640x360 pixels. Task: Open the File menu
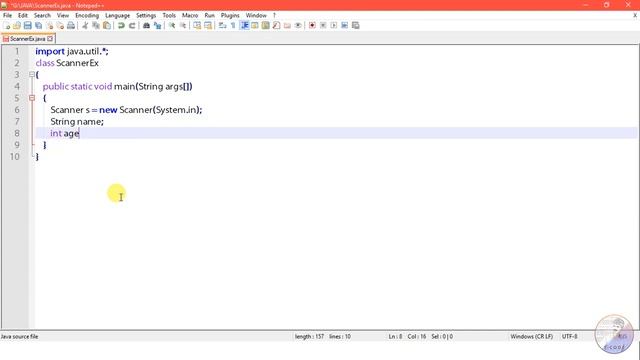7,15
